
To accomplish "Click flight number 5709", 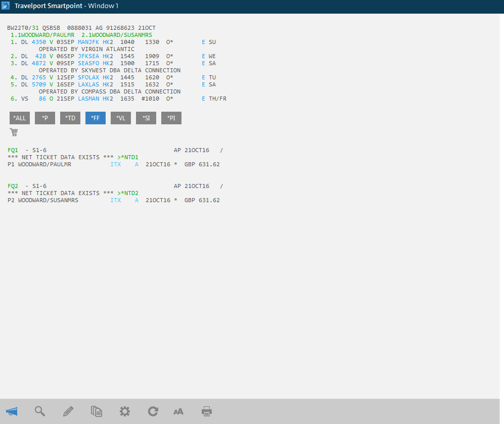I will pyautogui.click(x=39, y=84).
